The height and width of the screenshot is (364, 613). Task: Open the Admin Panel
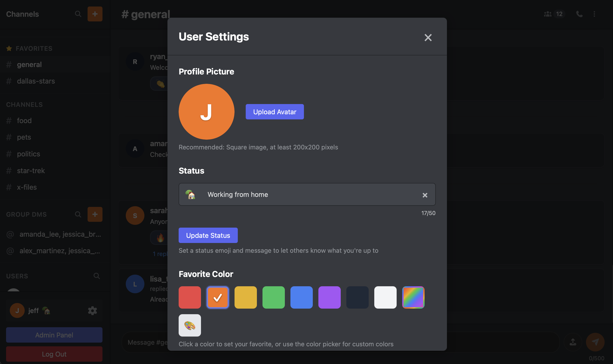point(54,335)
